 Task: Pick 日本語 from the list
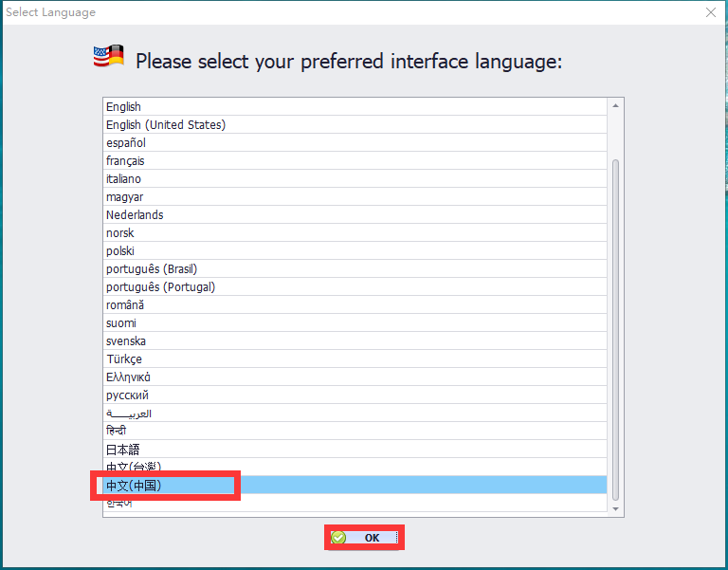pos(355,450)
